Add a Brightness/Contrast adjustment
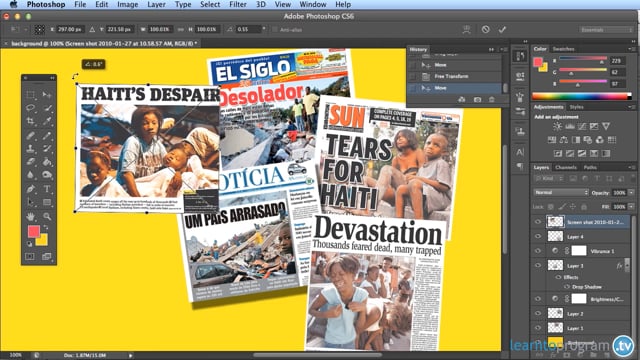Image resolution: width=640 pixels, height=360 pixels. (x=557, y=127)
